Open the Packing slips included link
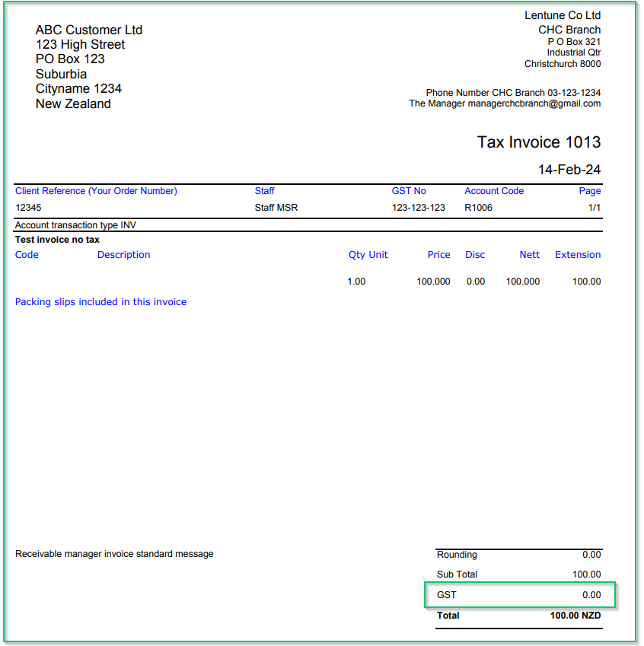The image size is (644, 646). click(100, 302)
